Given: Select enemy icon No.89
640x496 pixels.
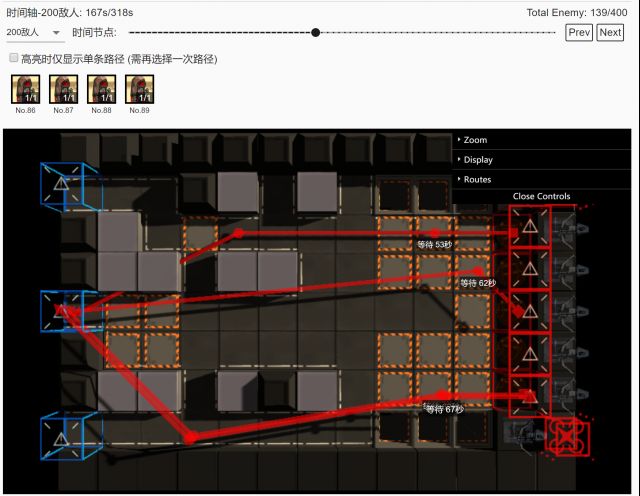Looking at the screenshot, I should [139, 90].
